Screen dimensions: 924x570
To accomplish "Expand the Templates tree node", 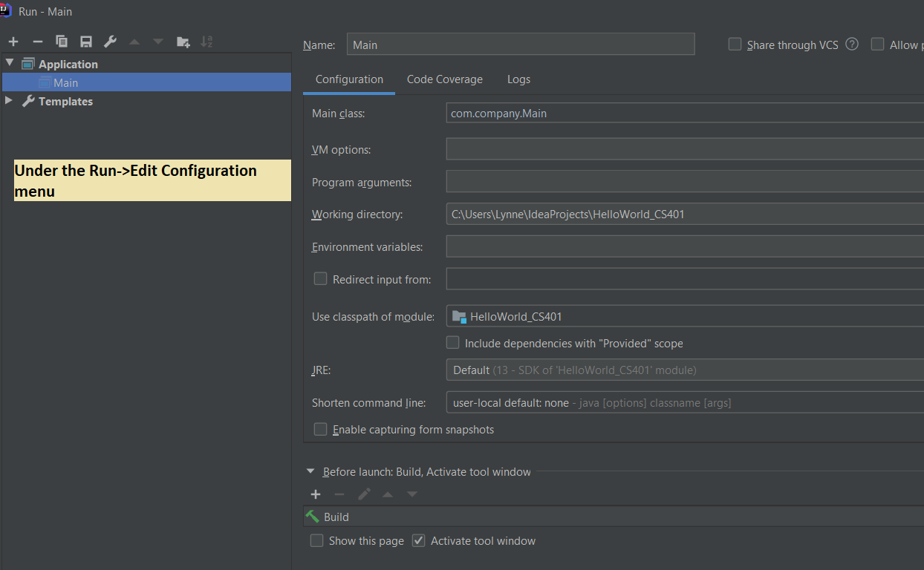I will 10,101.
